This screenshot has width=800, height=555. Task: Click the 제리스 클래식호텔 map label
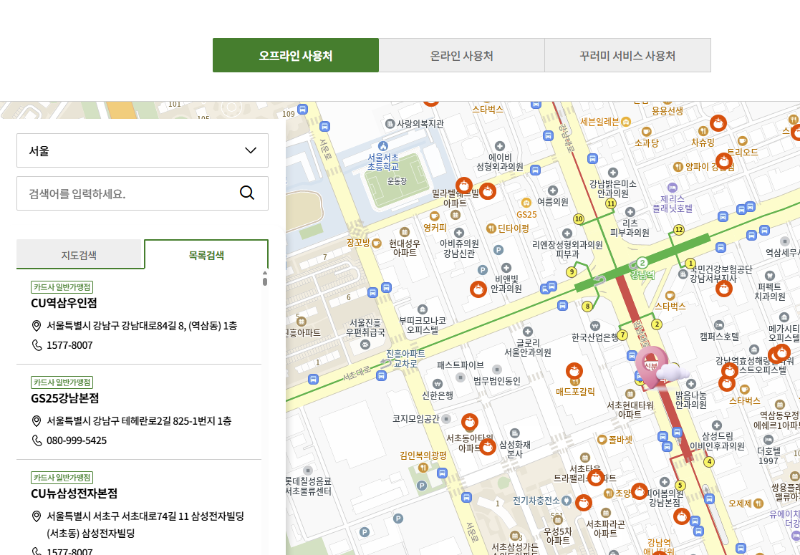(x=672, y=204)
